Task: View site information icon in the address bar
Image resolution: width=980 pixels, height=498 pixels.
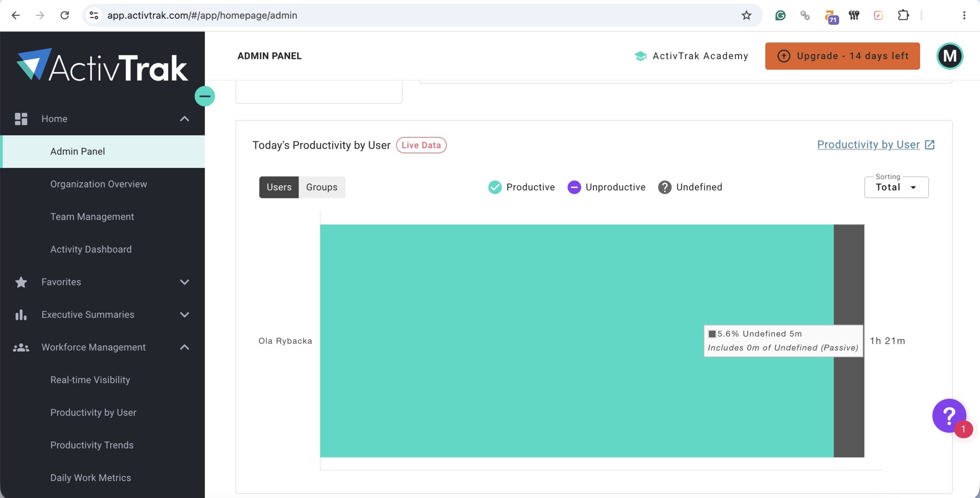Action: (x=94, y=15)
